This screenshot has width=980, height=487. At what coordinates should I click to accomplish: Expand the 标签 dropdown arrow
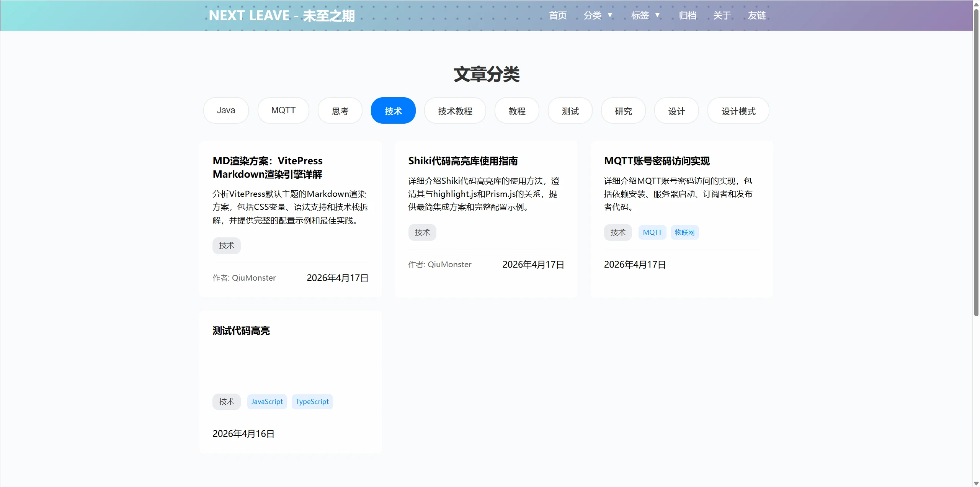[x=658, y=15]
